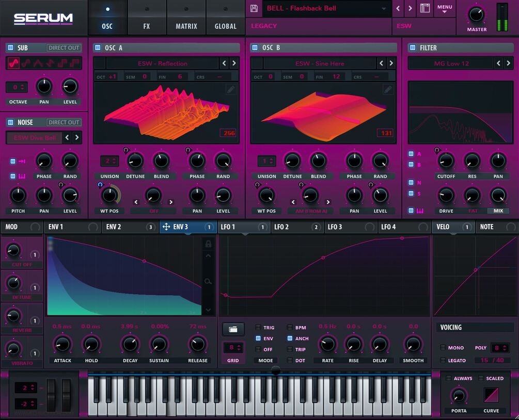Click the ENV 3 drag-move crosshair icon
519x420 pixels.
click(x=166, y=227)
